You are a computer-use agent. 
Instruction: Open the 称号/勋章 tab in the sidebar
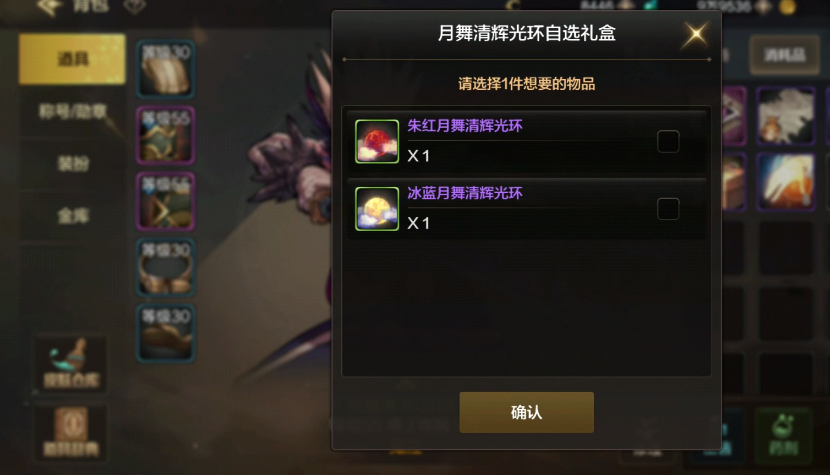pos(73,111)
